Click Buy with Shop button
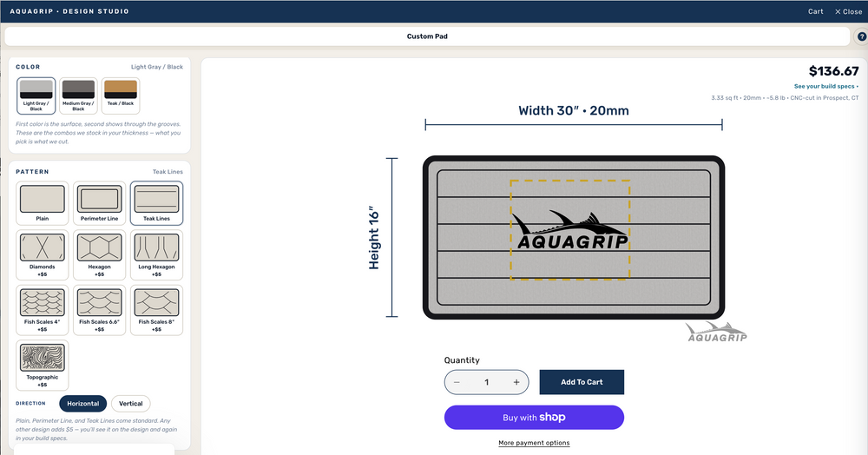Viewport: 868px width, 455px height. point(534,418)
